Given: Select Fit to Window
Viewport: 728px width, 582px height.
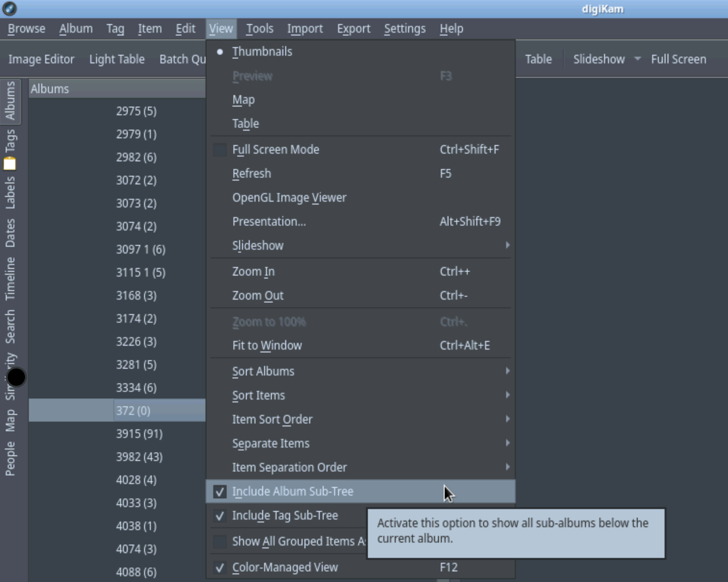Looking at the screenshot, I should (360, 345).
